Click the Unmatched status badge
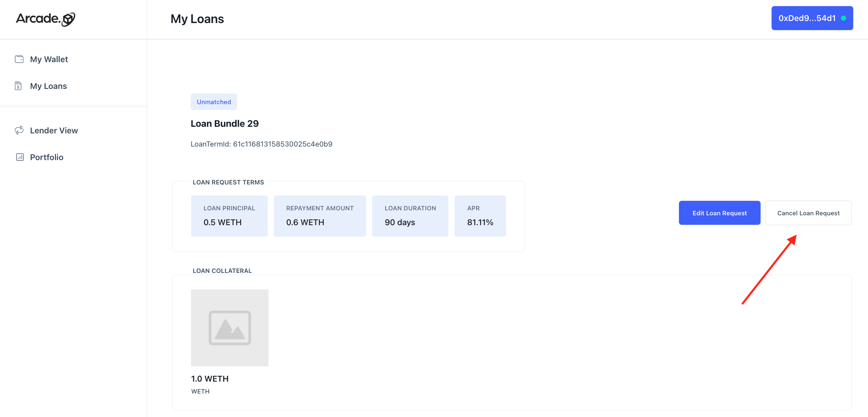Viewport: 868px width, 417px height. pos(214,102)
